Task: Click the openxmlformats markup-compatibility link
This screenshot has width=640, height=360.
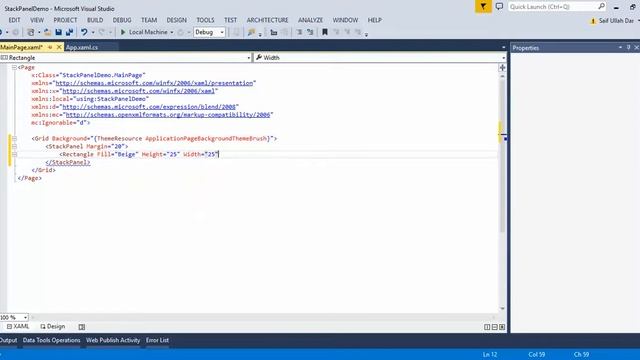Action: click(168, 115)
